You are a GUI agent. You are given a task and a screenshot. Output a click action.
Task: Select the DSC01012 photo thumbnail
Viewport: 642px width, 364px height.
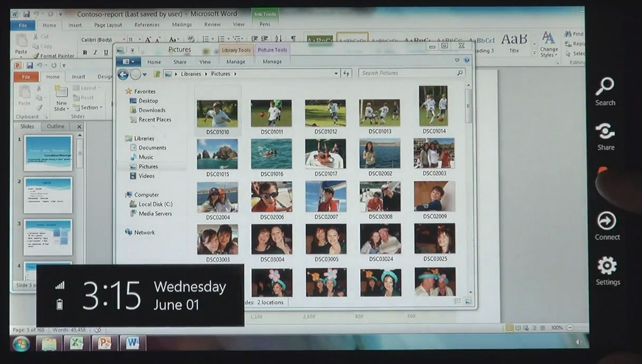325,115
